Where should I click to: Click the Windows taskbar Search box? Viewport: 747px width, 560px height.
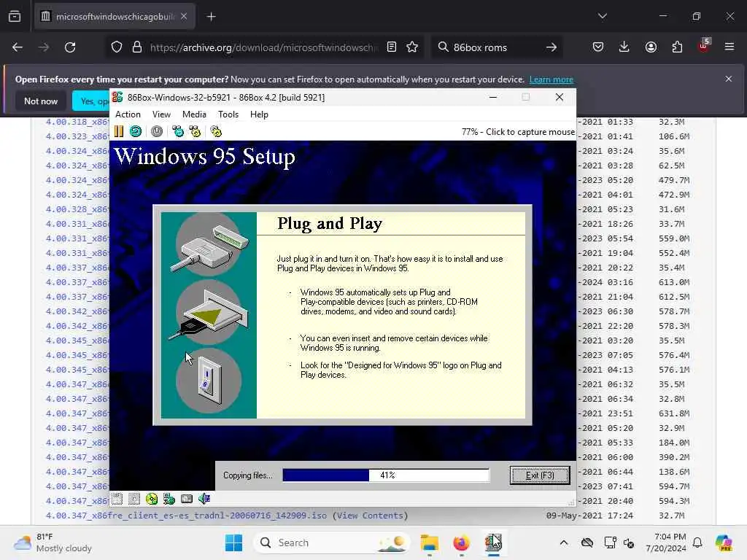coord(332,542)
